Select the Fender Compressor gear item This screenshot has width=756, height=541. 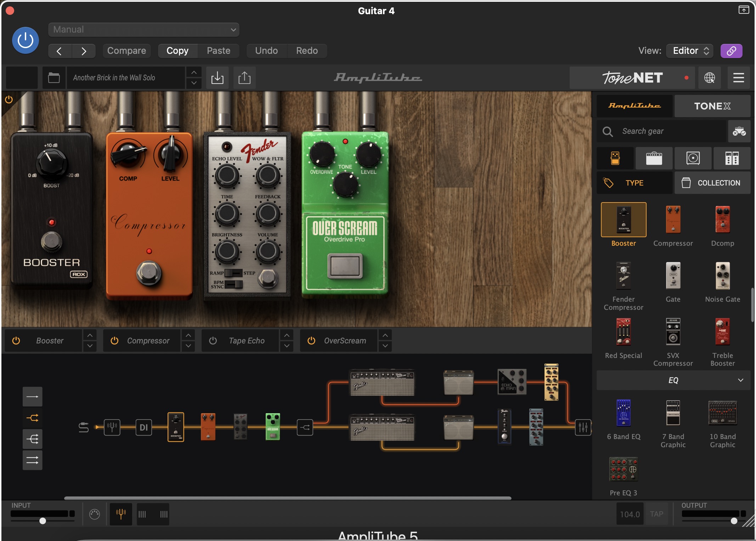tap(624, 275)
